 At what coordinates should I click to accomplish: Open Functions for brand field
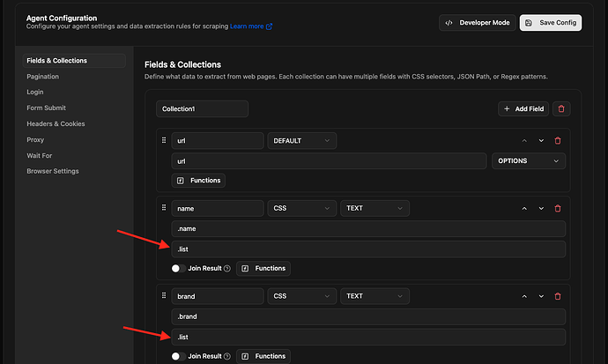click(x=263, y=356)
